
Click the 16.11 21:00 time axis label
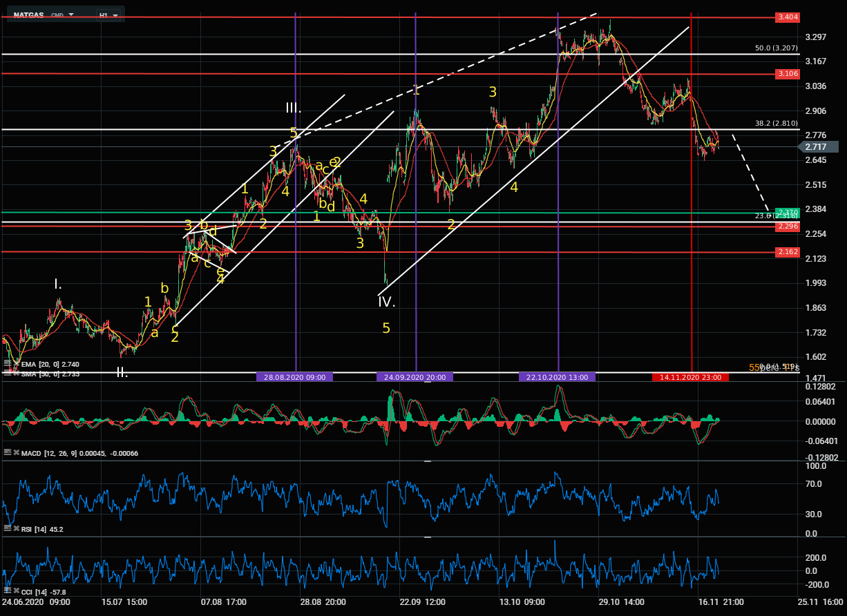pos(721,602)
